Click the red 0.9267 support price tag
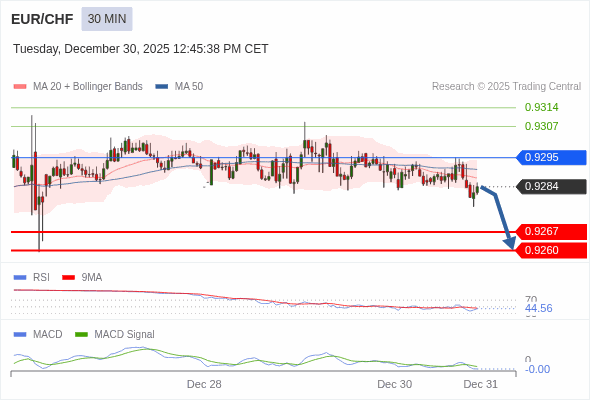The image size is (590, 400). click(x=551, y=231)
